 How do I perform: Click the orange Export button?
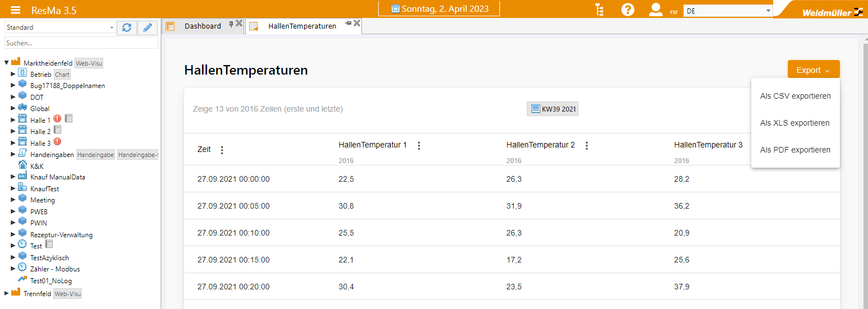813,70
